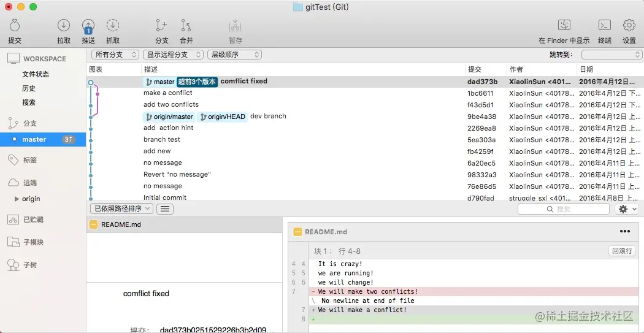Image resolution: width=644 pixels, height=333 pixels.
Task: Click the 块 1: 行 4-8 hunk header
Action: (x=337, y=251)
